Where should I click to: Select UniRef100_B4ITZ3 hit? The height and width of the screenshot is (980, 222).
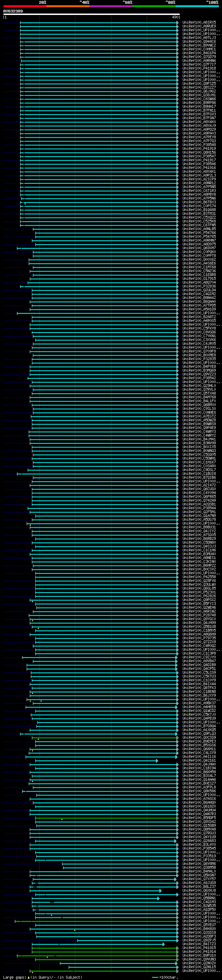[x=199, y=944]
